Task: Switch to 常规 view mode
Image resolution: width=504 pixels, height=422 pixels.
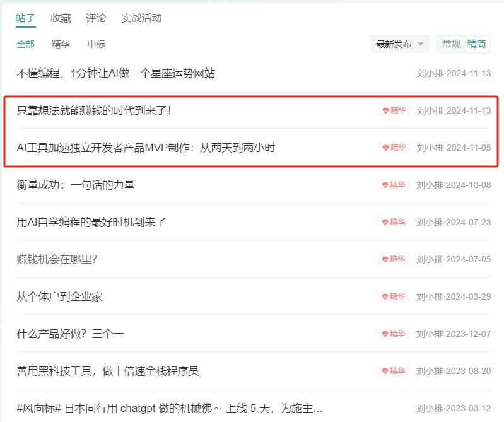Action: pyautogui.click(x=451, y=44)
